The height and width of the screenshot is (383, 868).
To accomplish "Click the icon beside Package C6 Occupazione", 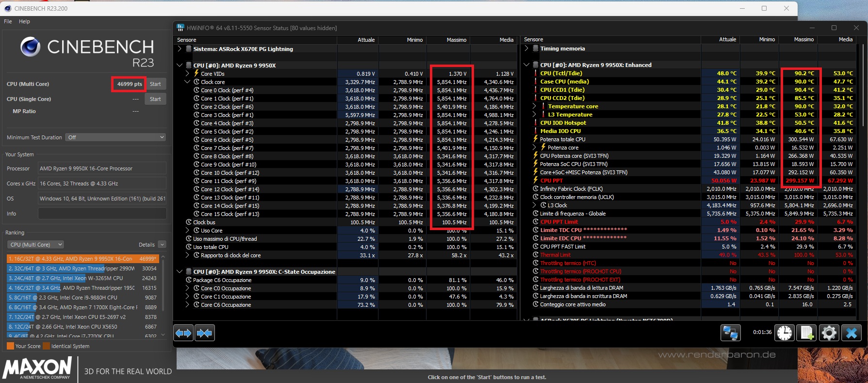I will [x=189, y=280].
